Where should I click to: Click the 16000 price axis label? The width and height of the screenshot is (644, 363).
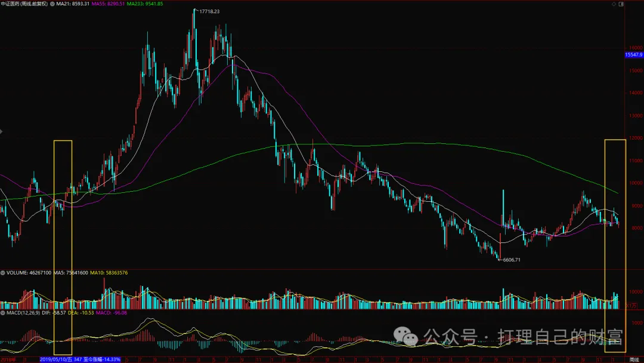click(x=636, y=48)
